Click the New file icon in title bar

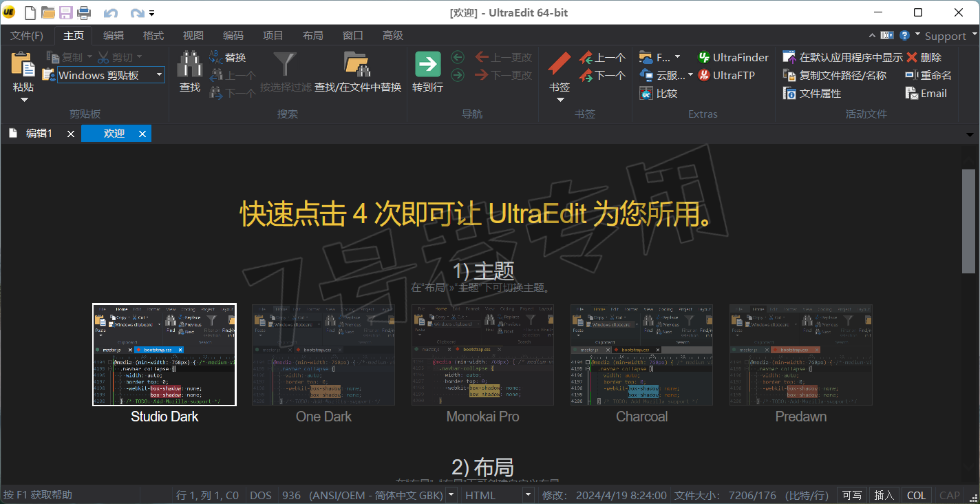pos(30,12)
